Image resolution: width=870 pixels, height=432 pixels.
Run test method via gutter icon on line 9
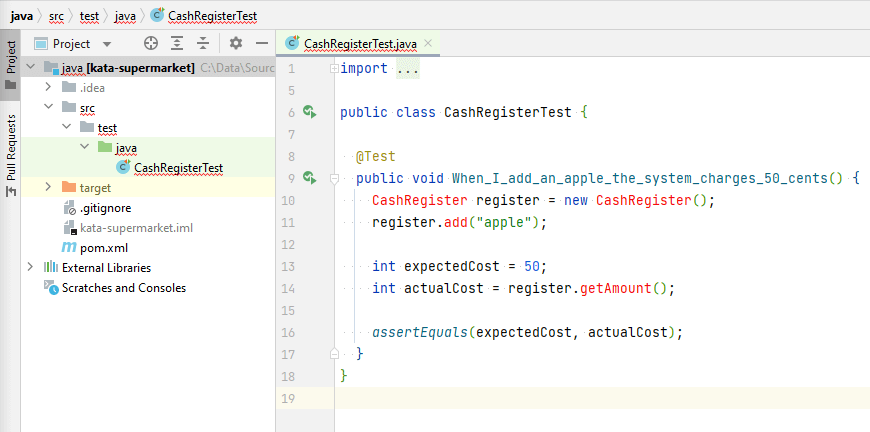[309, 178]
